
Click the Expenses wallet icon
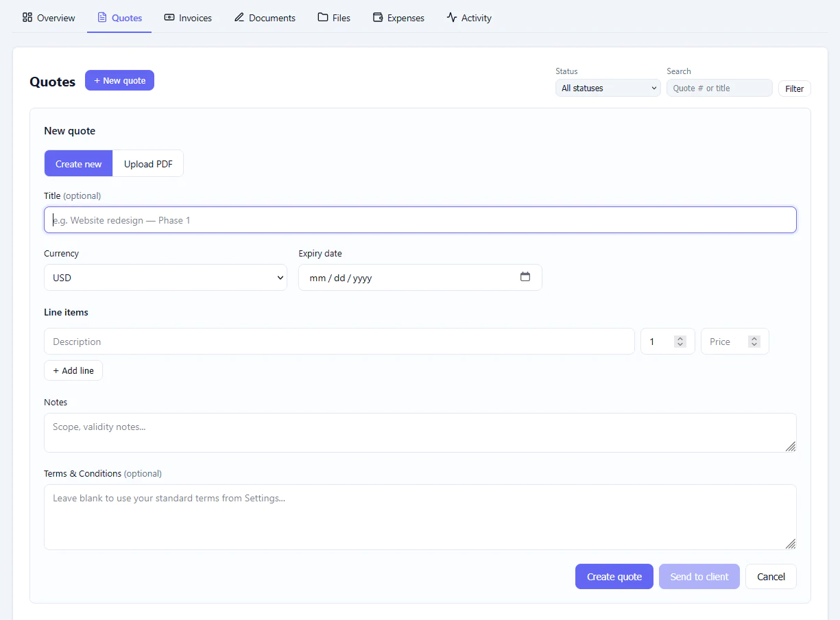(378, 17)
